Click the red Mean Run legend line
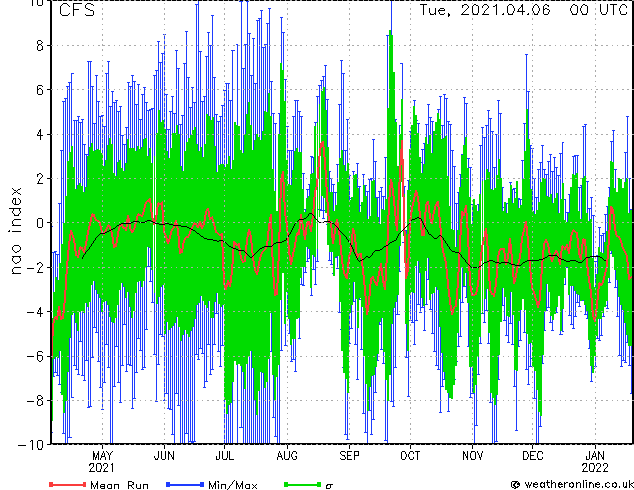634x490 pixels. pyautogui.click(x=68, y=484)
